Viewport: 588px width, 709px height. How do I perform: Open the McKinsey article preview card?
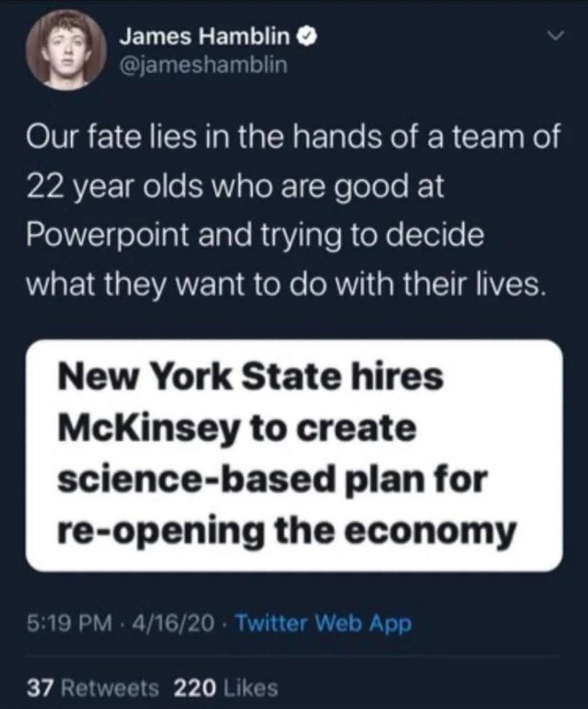pos(294,455)
